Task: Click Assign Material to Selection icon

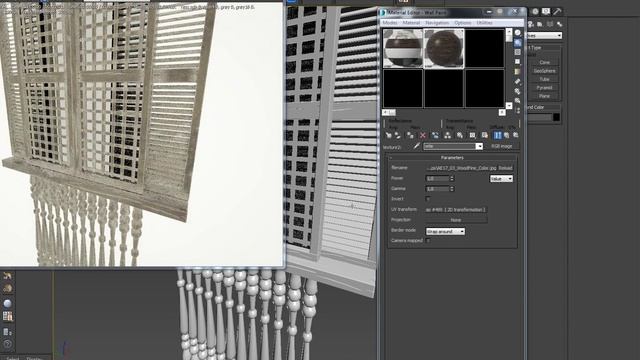Action: click(410, 135)
